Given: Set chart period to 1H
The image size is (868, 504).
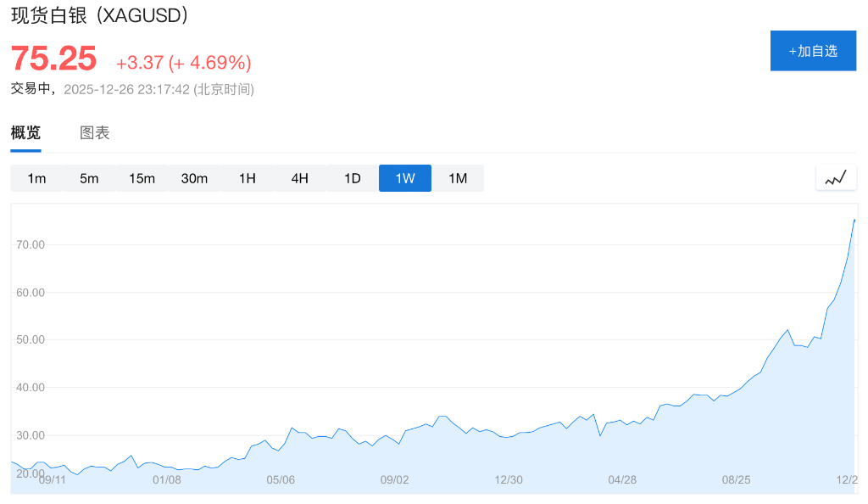Looking at the screenshot, I should [x=247, y=178].
